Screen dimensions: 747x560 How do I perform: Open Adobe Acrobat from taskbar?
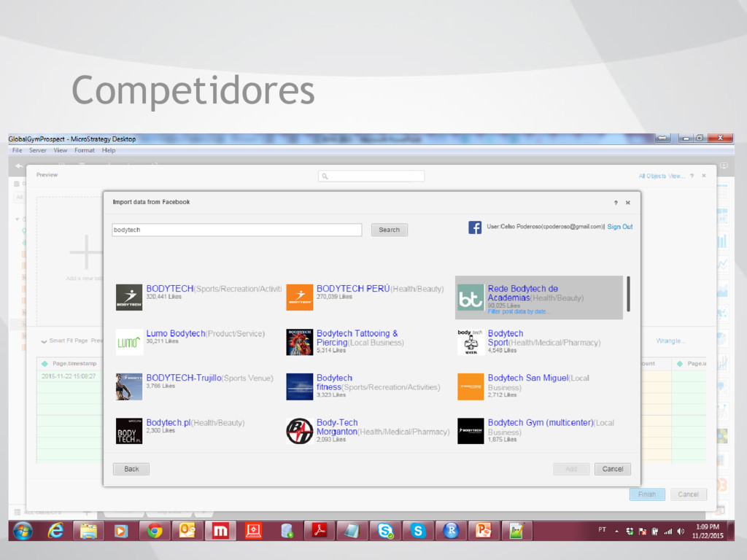coord(320,531)
